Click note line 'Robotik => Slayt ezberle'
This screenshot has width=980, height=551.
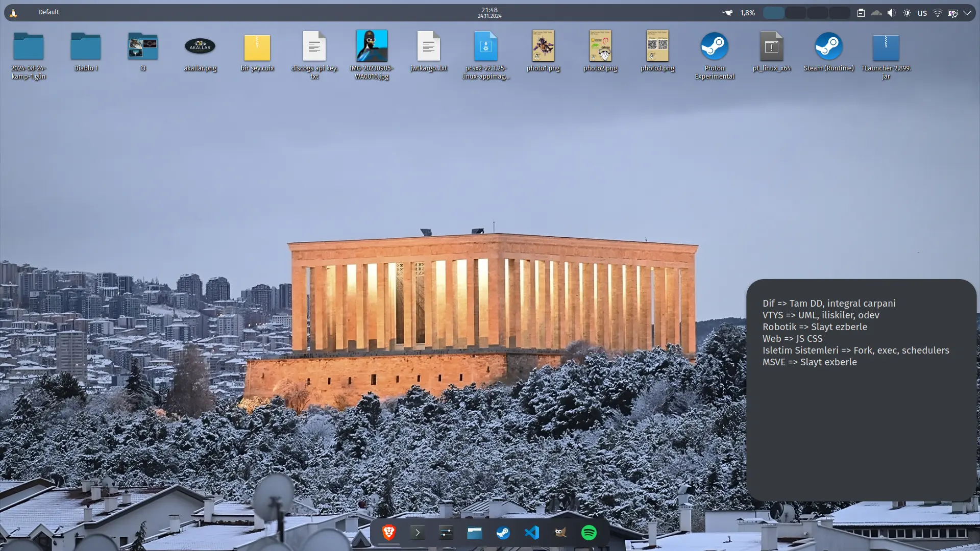[815, 327]
